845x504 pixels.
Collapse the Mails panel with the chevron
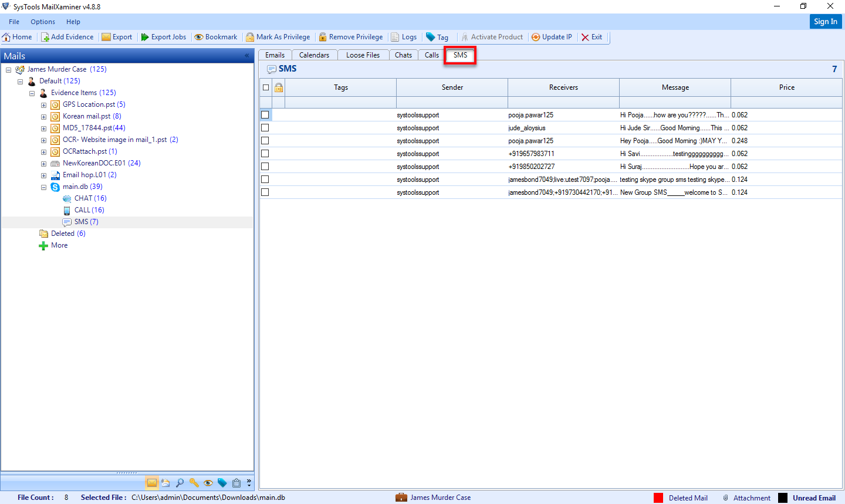click(x=246, y=56)
